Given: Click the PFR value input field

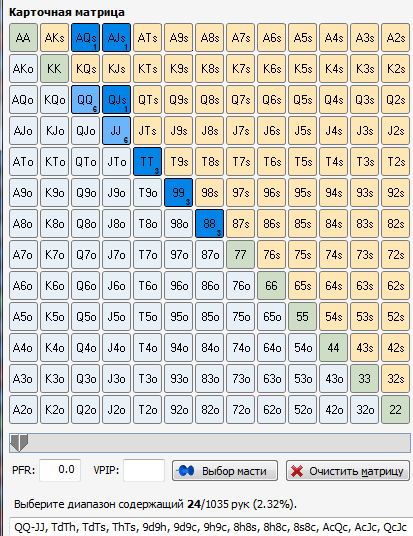Looking at the screenshot, I should pyautogui.click(x=60, y=470).
